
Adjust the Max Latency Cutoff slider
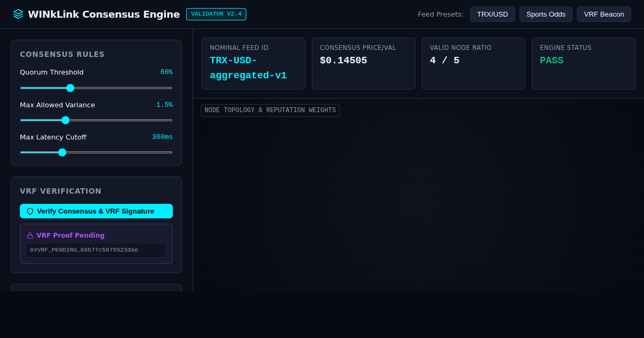[x=96, y=152]
